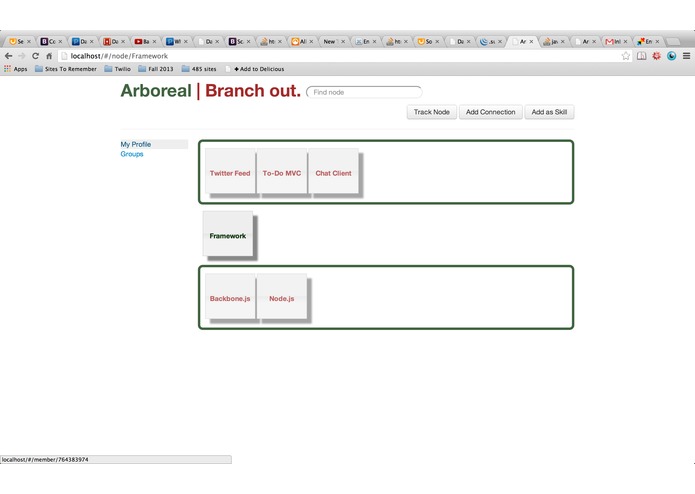Open the Sites To Remember bookmark folder
The width and height of the screenshot is (695, 494).
click(66, 69)
